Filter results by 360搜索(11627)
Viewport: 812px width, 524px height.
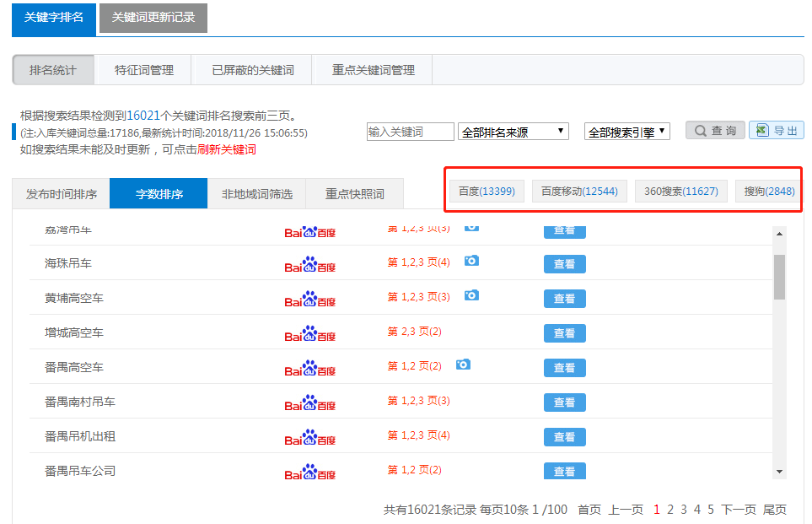[681, 192]
